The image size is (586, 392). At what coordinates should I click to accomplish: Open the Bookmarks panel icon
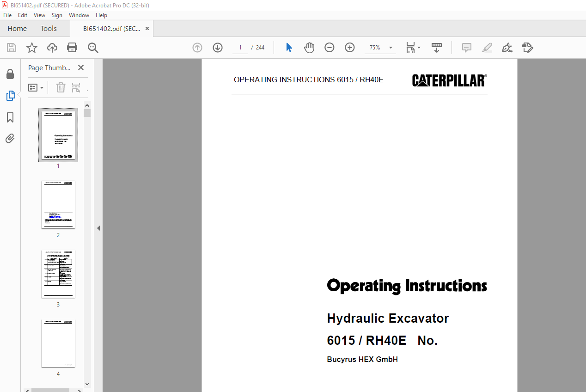pyautogui.click(x=10, y=117)
